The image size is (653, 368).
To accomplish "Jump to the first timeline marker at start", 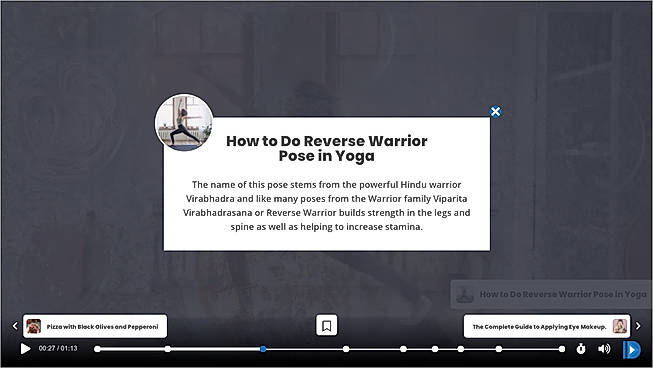I will pyautogui.click(x=97, y=349).
